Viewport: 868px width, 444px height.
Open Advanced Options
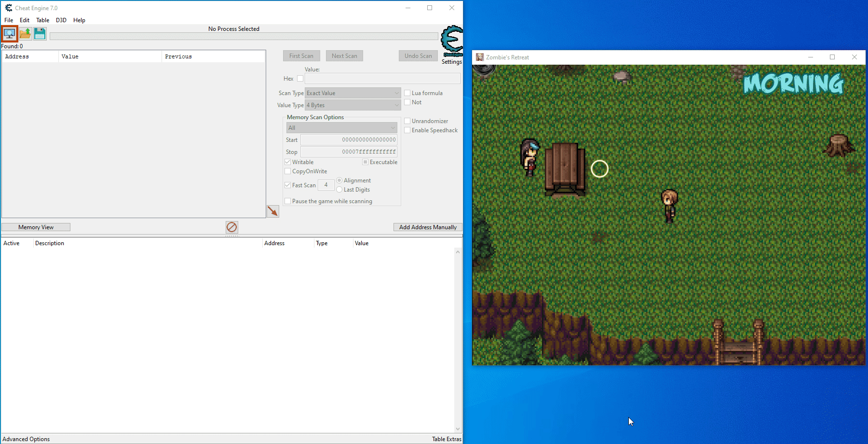coord(27,439)
